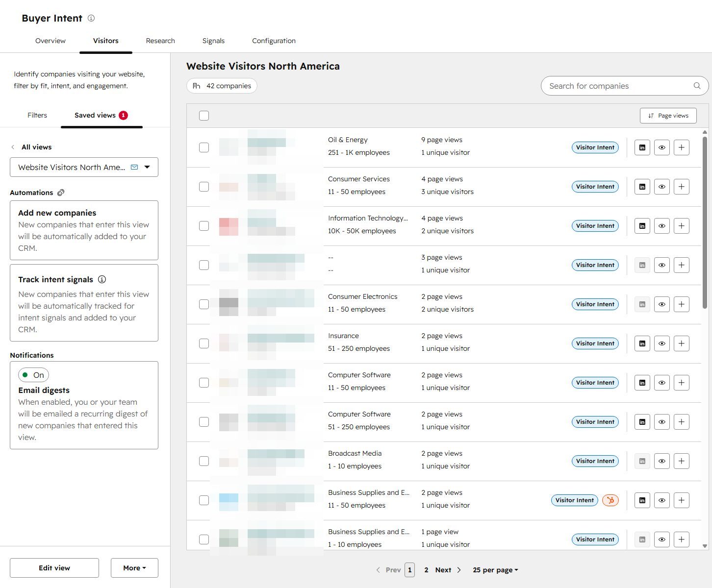
Task: Open the Add new companies automation card
Action: point(84,230)
